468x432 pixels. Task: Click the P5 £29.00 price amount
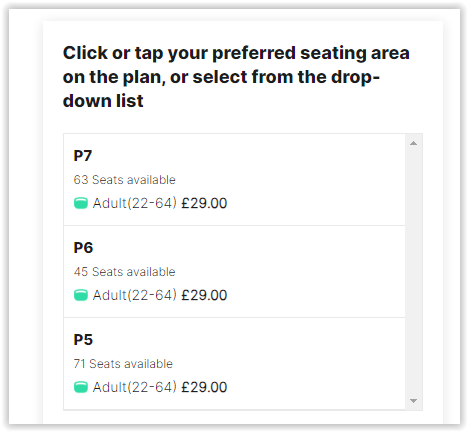pyautogui.click(x=204, y=387)
